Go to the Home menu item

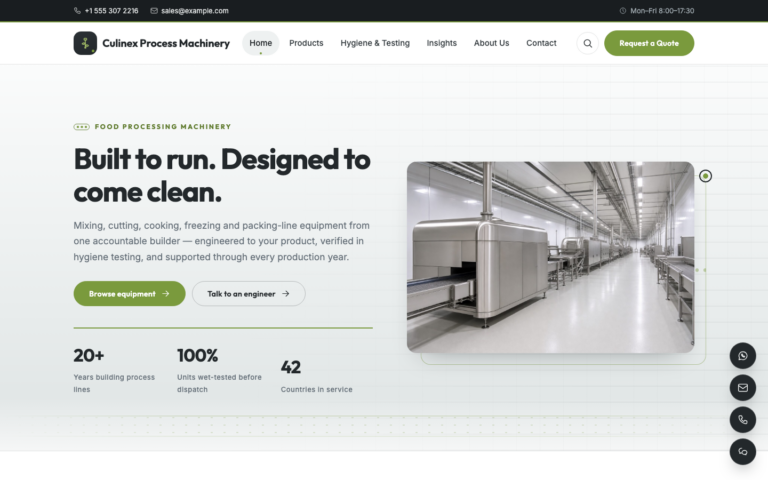261,43
